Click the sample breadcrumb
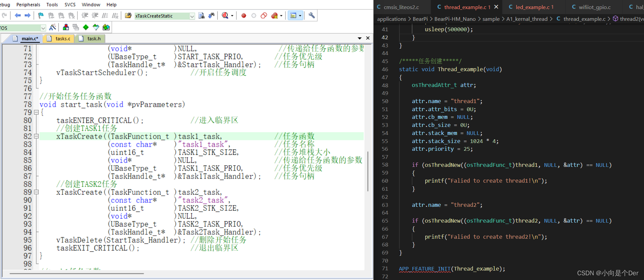 coord(491,19)
